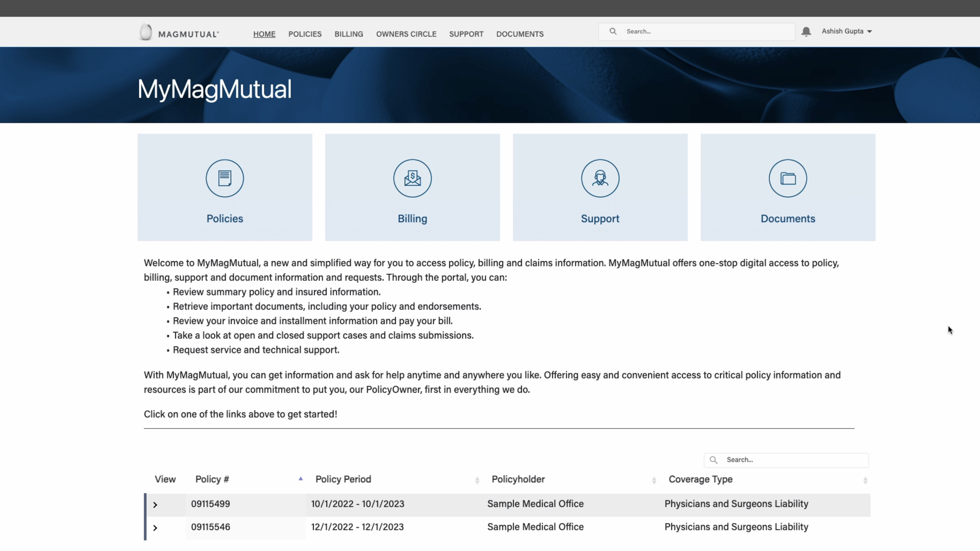Open the BILLING nav item
980x551 pixels.
tap(349, 34)
